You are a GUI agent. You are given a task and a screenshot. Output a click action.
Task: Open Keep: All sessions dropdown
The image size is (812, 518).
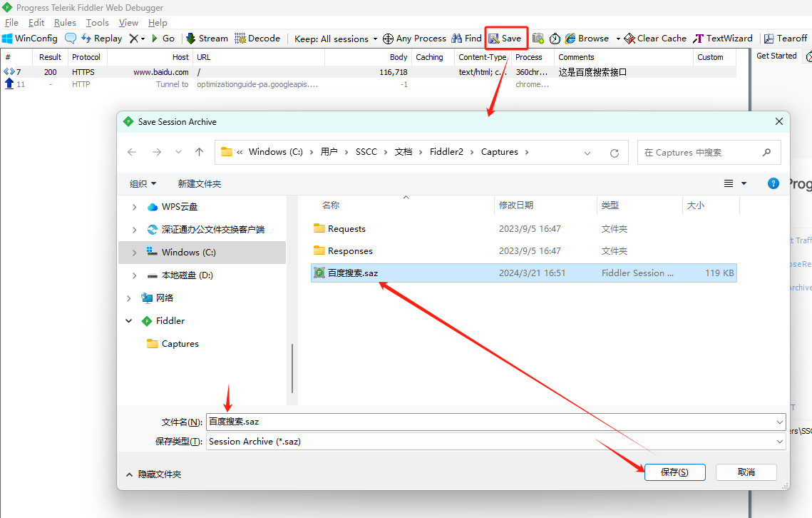(336, 39)
